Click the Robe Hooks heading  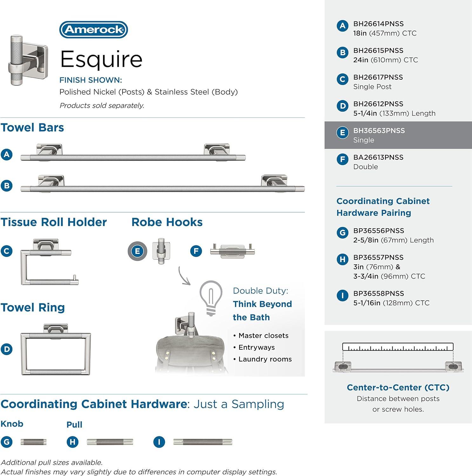pyautogui.click(x=167, y=222)
